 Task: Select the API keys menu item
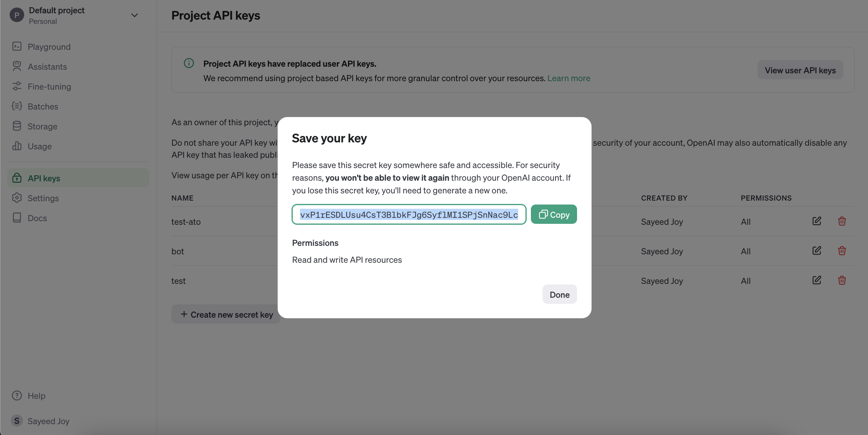click(43, 178)
